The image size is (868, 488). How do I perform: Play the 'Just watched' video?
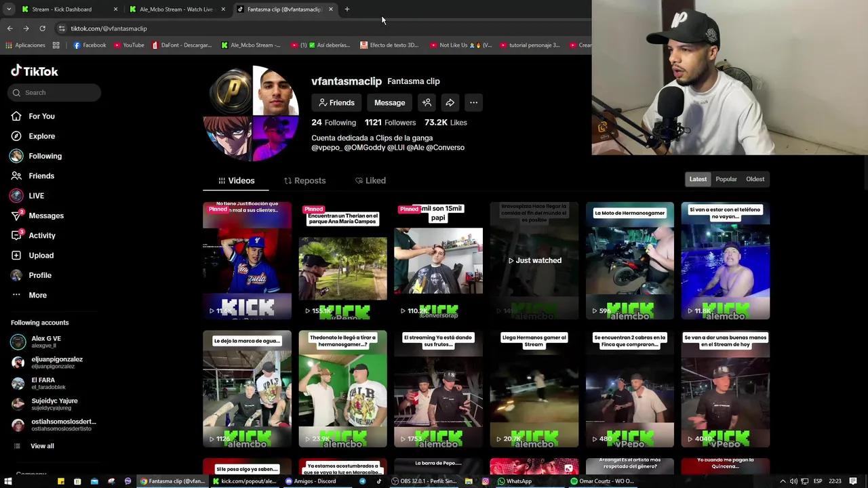(534, 260)
